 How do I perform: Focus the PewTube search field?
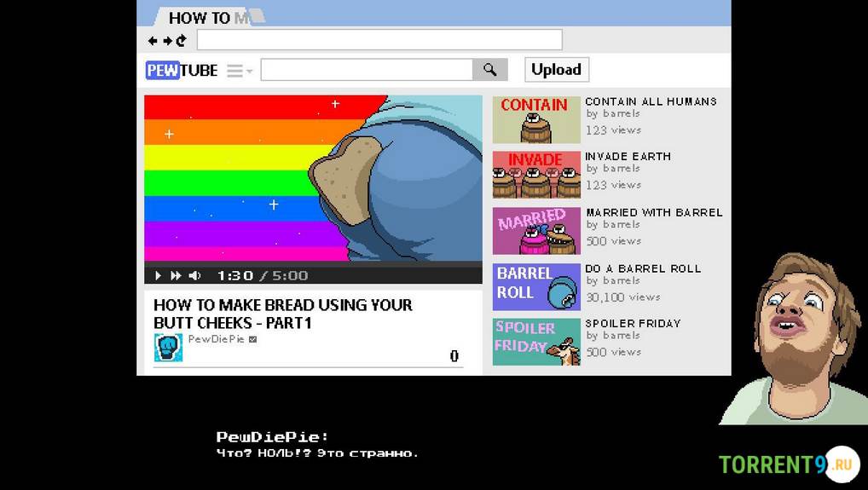(x=367, y=70)
